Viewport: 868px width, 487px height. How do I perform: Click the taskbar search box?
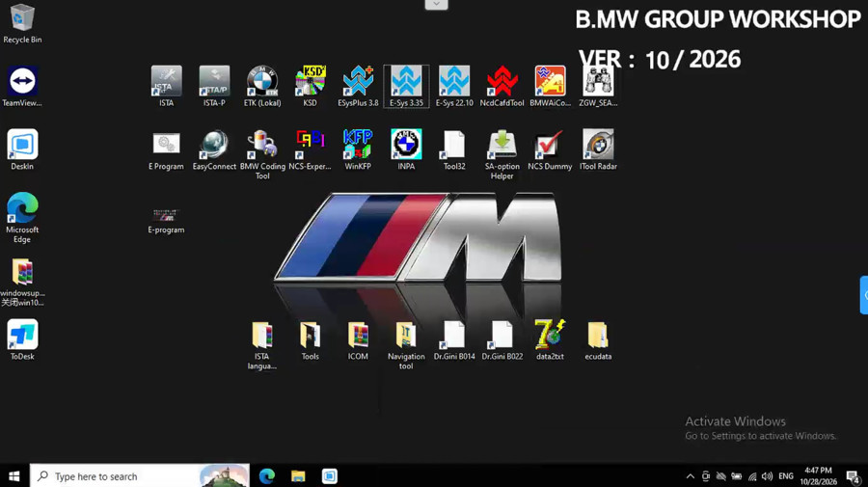[140, 476]
